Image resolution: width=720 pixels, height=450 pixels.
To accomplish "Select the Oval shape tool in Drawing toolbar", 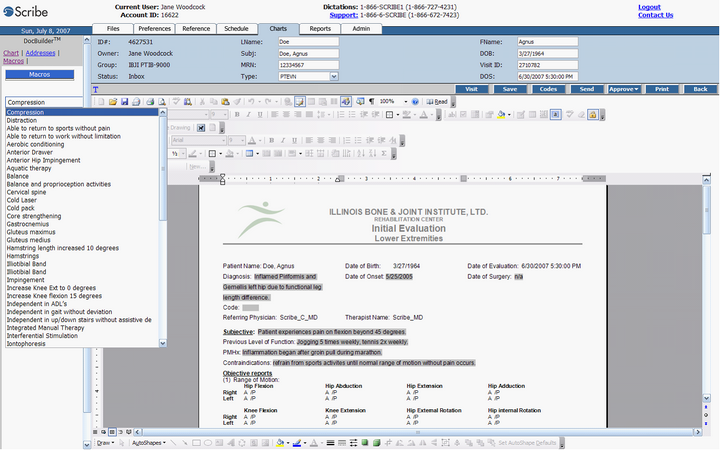I will (208, 443).
